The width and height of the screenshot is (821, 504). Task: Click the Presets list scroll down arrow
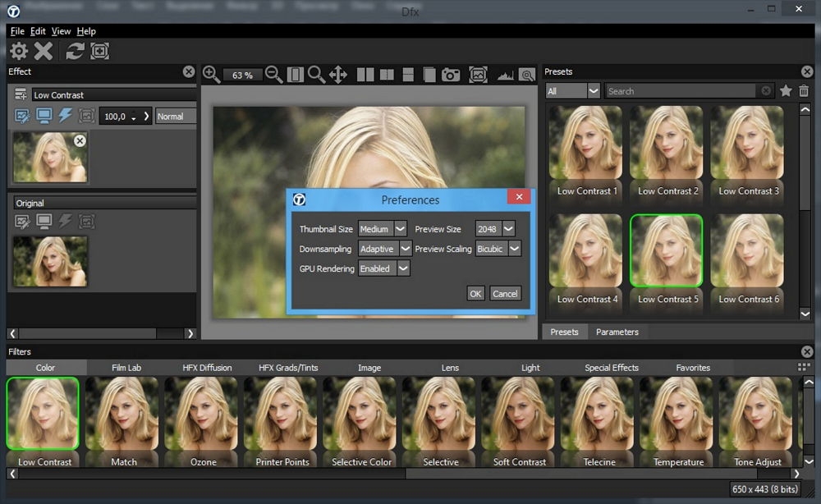pyautogui.click(x=805, y=314)
